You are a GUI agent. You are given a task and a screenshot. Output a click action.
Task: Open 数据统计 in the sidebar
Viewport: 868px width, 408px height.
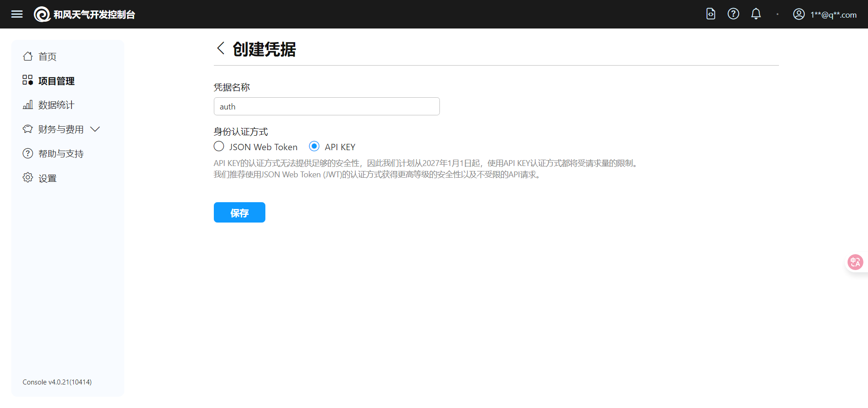coord(56,105)
